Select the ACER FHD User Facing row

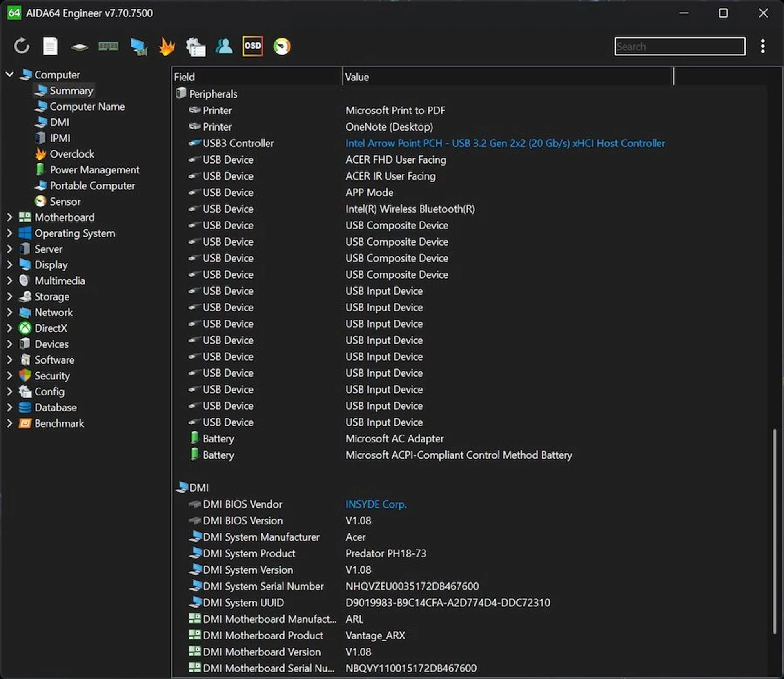[469, 160]
